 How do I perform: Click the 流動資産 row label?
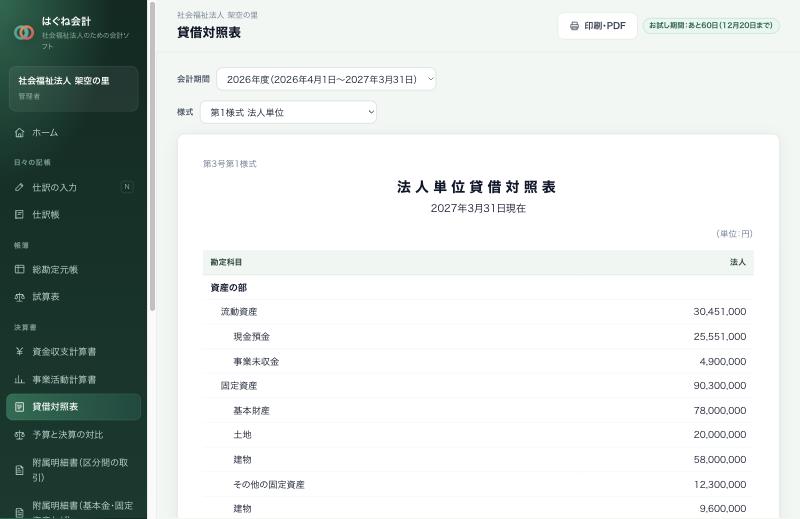click(x=239, y=312)
